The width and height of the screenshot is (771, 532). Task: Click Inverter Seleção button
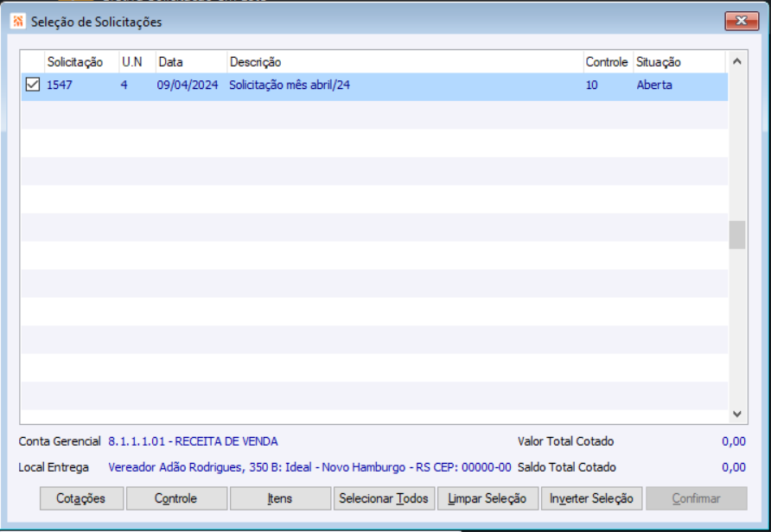(x=591, y=498)
